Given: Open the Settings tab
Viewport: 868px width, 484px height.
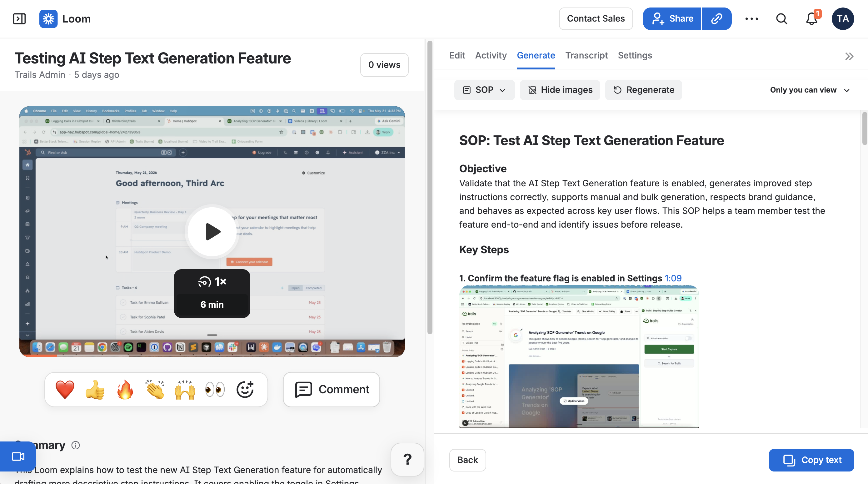Looking at the screenshot, I should (x=635, y=55).
